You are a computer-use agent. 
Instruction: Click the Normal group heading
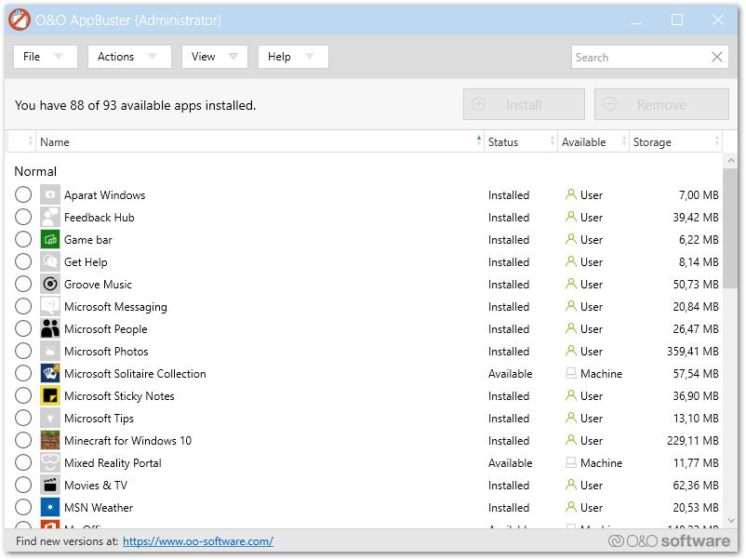35,171
